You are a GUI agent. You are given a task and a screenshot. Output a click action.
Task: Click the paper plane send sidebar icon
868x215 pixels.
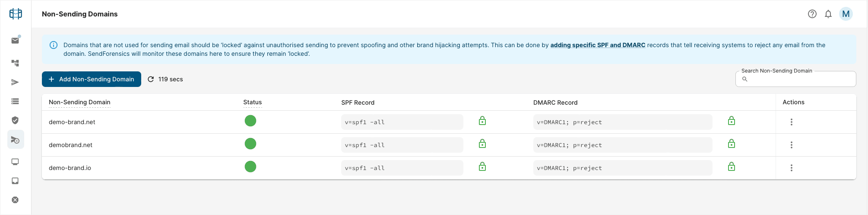[15, 82]
